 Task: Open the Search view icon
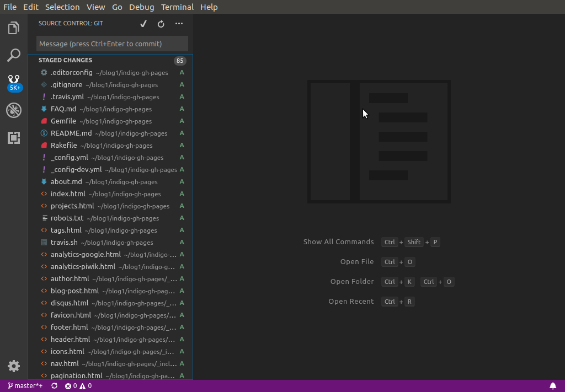[x=14, y=55]
